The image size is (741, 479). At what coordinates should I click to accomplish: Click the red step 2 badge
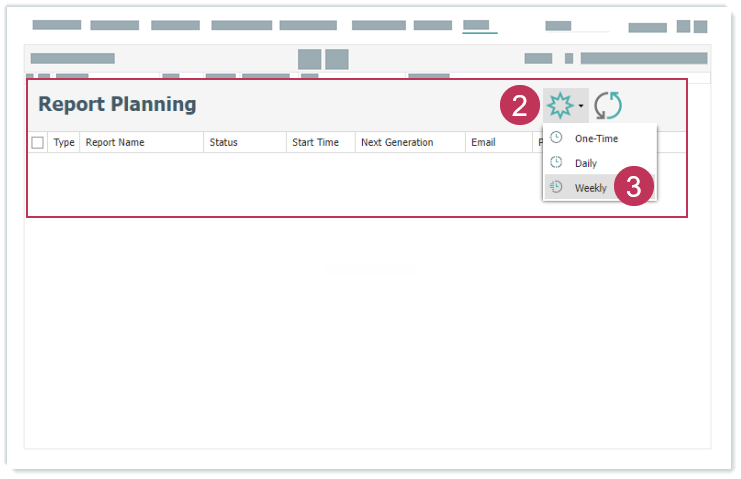point(519,106)
